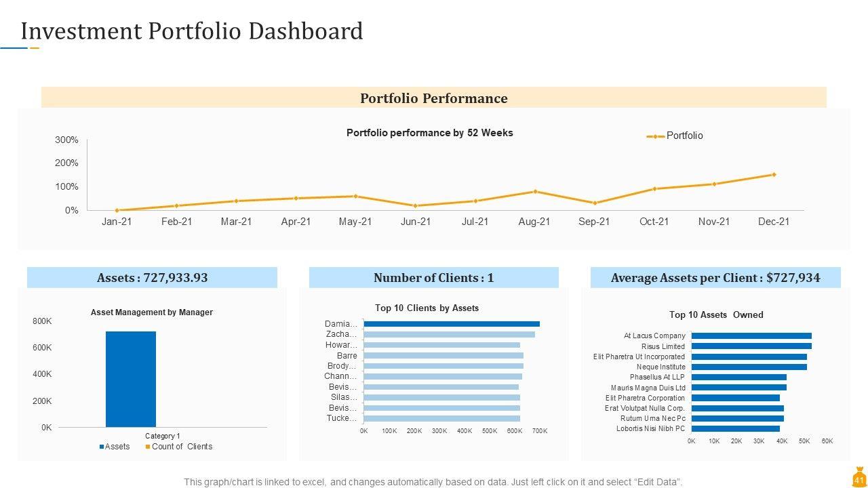Click the Investment Portfolio Dashboard title
The height and width of the screenshot is (488, 868).
192,32
